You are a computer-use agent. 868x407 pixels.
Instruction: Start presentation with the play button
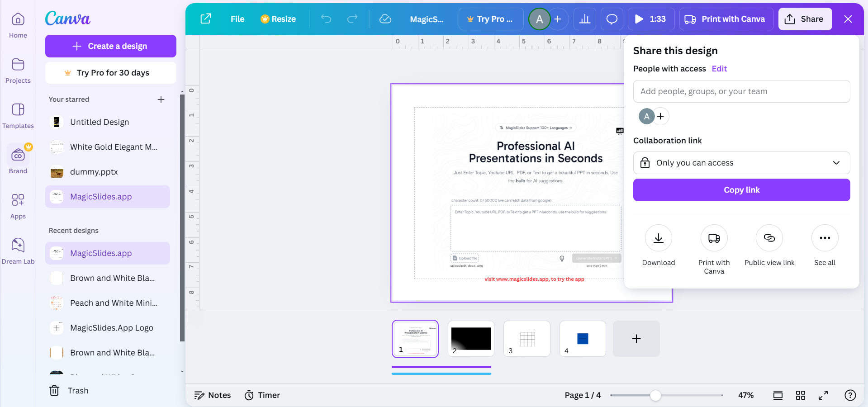(x=651, y=19)
